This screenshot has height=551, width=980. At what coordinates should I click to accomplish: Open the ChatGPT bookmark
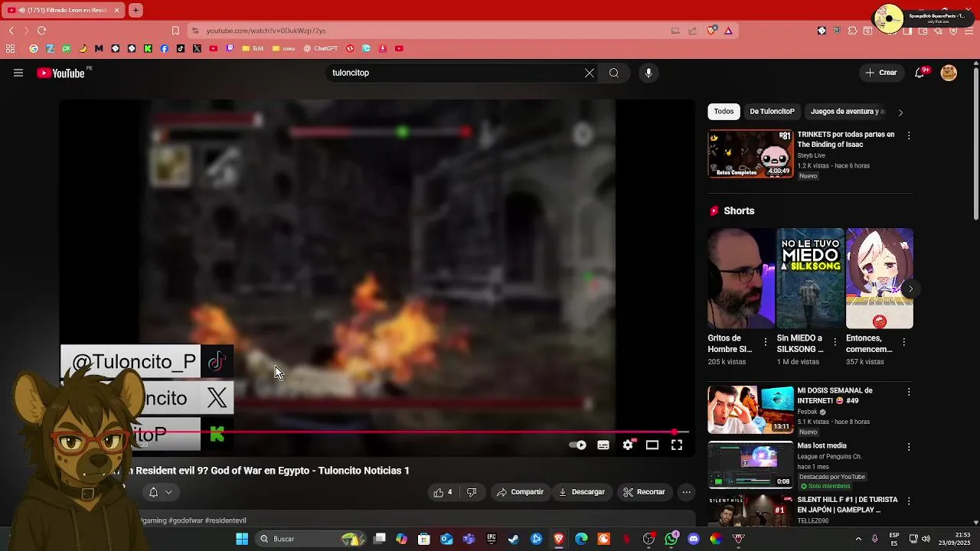click(321, 48)
